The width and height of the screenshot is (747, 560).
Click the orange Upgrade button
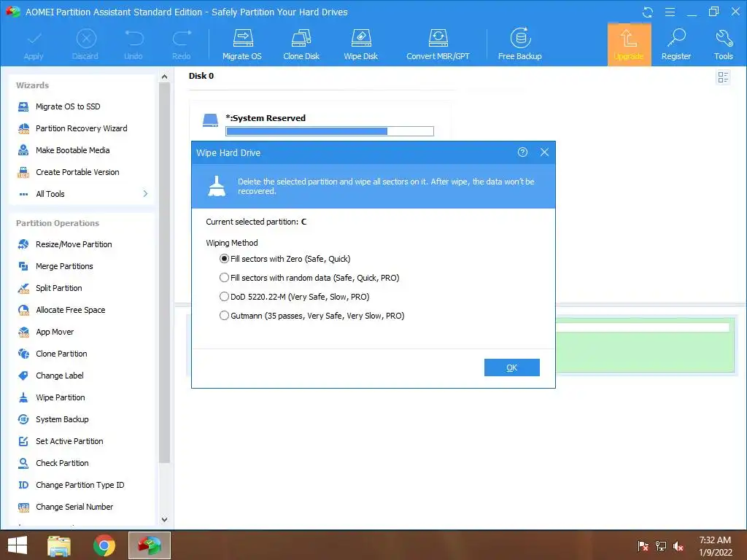(629, 44)
